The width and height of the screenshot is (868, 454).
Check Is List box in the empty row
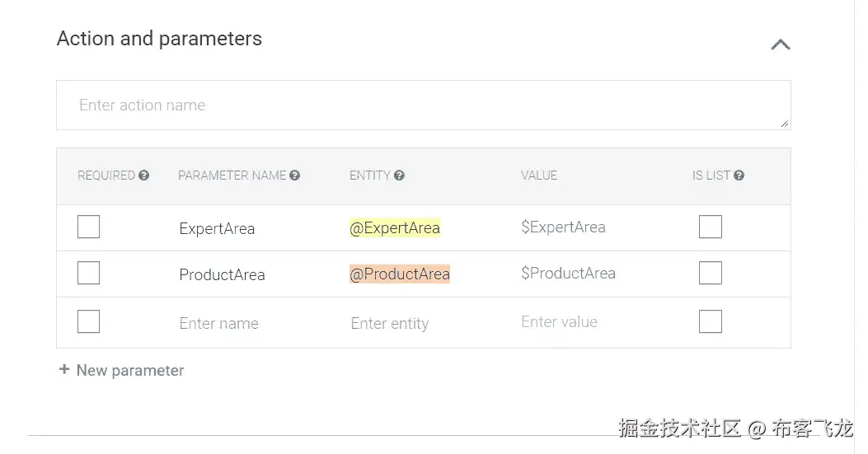coord(710,321)
